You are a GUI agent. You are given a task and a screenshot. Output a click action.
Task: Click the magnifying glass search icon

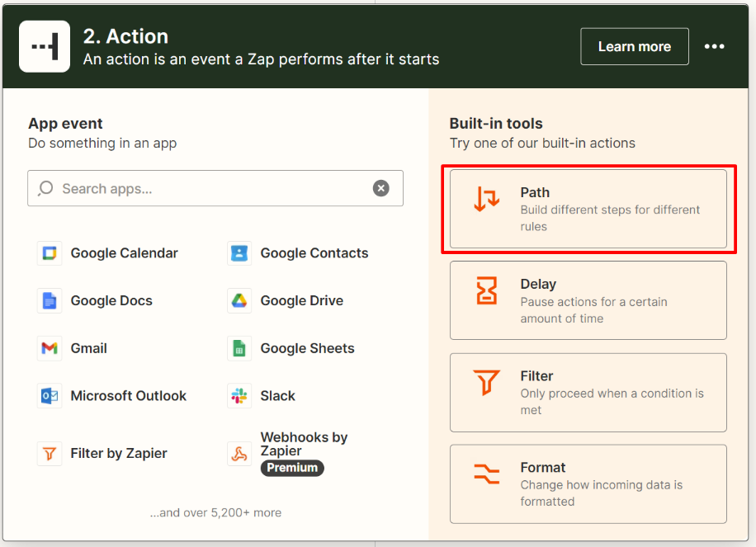click(46, 188)
